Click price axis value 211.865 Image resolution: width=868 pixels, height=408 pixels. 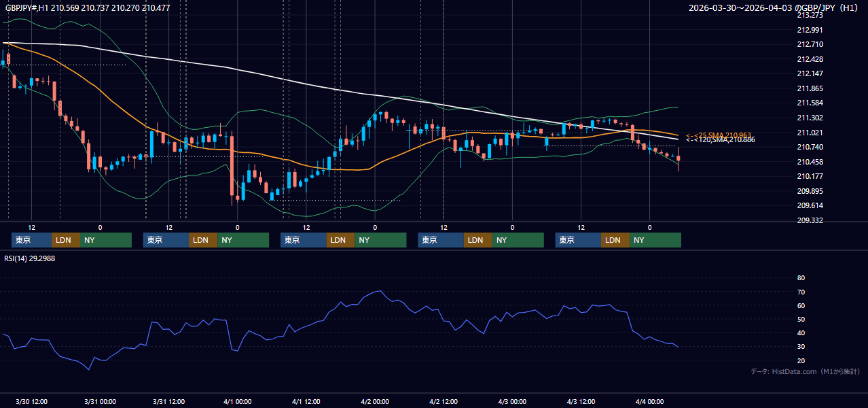[810, 88]
